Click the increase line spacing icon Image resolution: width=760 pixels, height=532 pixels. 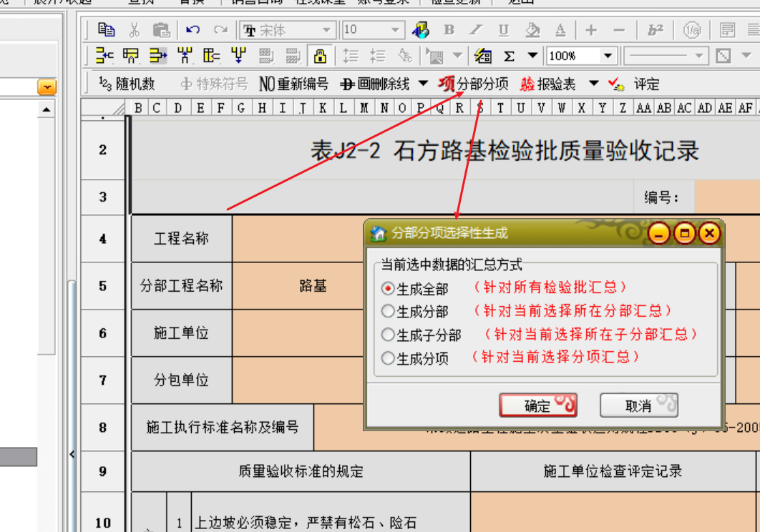click(x=351, y=56)
